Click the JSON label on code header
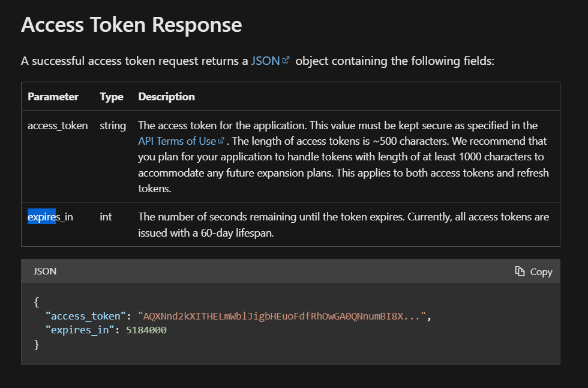 pyautogui.click(x=44, y=271)
